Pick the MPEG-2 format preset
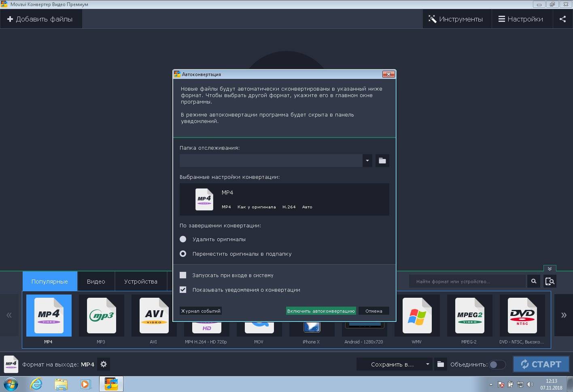 (469, 316)
